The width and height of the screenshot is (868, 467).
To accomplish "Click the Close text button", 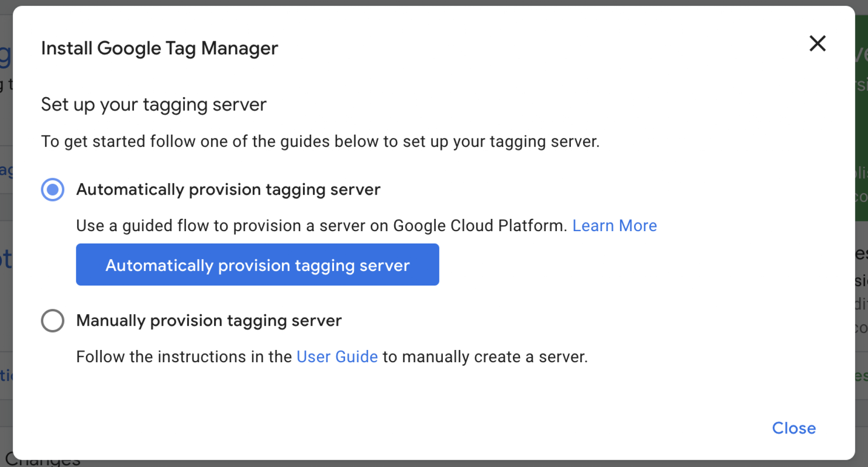I will point(793,428).
